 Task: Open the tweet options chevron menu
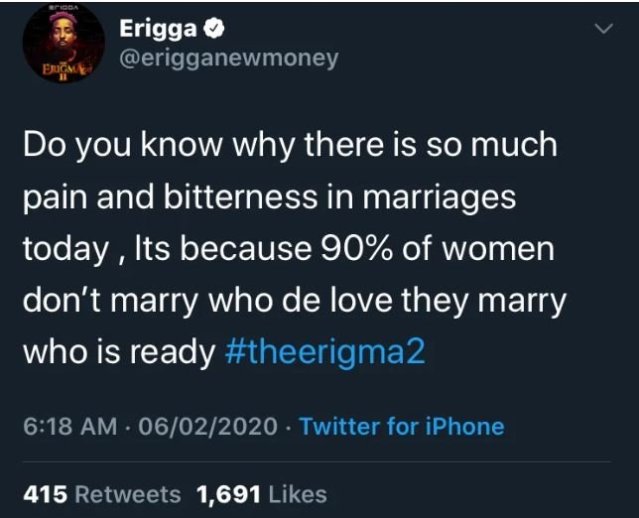[601, 32]
